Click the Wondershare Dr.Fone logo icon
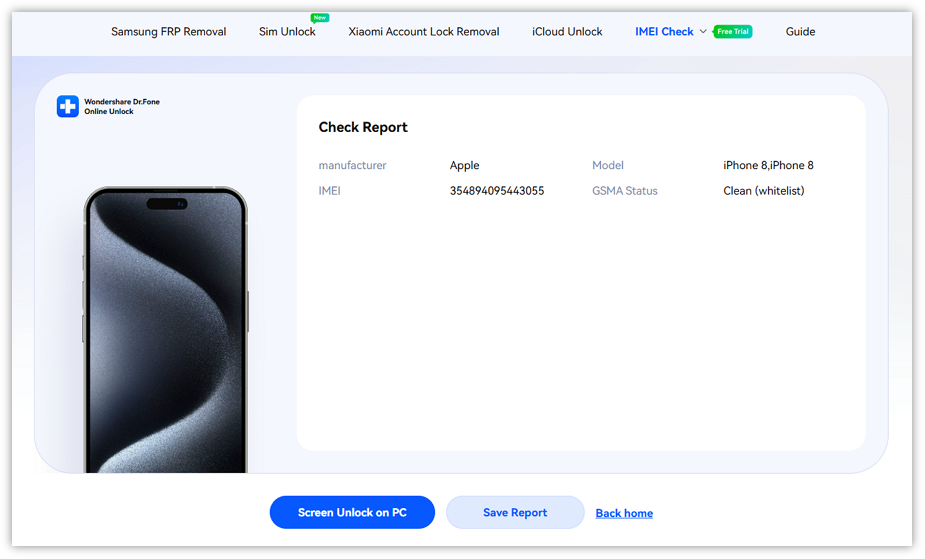The height and width of the screenshot is (559, 925). click(68, 107)
